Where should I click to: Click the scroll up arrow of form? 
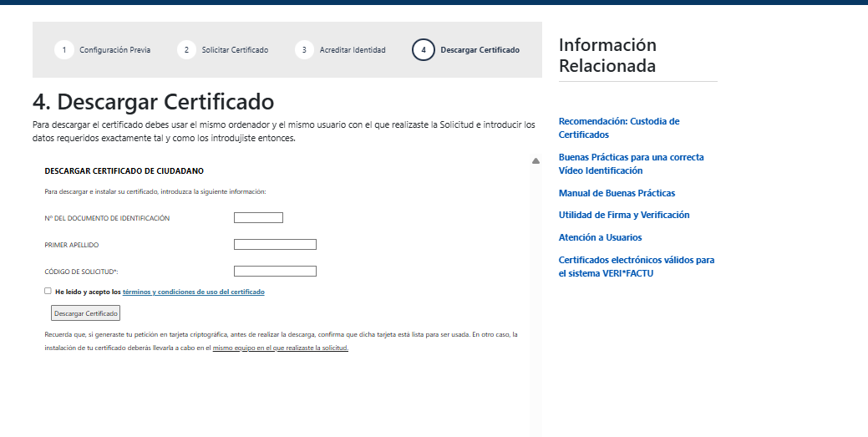[536, 161]
